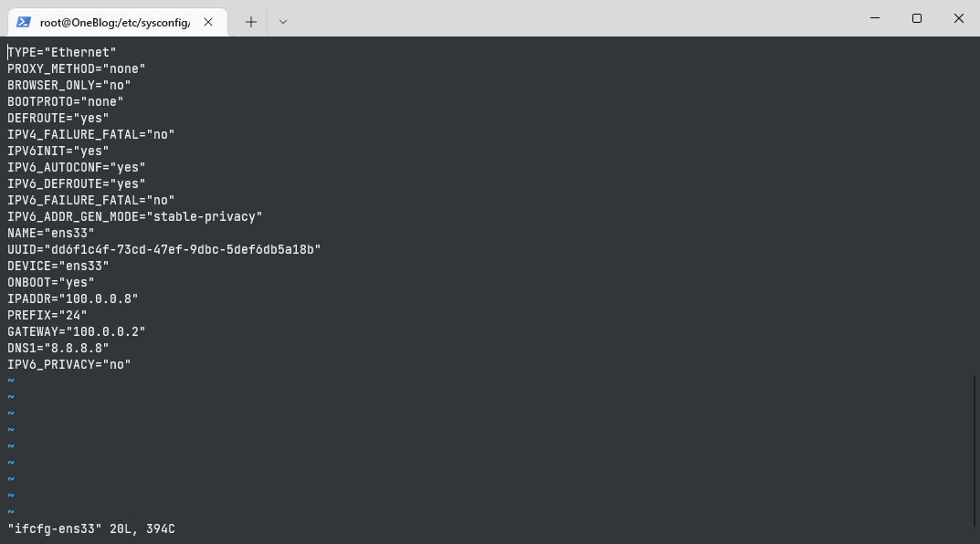
Task: Open a new terminal tab
Action: point(251,22)
